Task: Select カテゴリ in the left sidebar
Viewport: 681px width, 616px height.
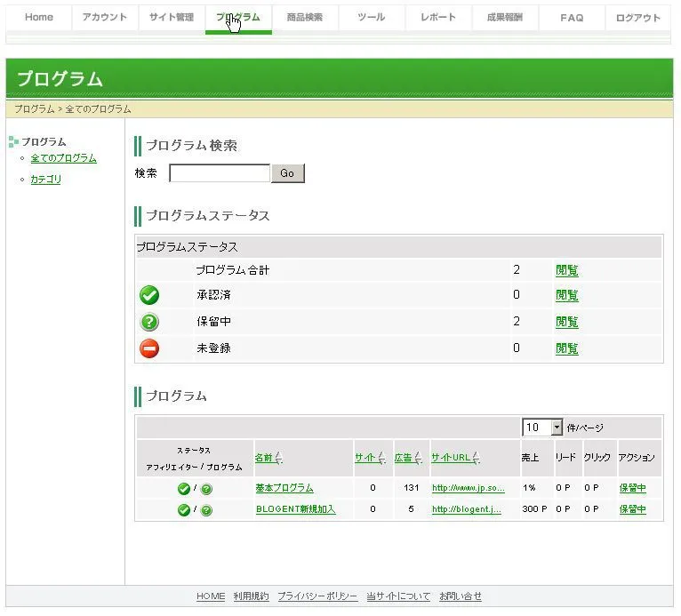Action: (46, 180)
